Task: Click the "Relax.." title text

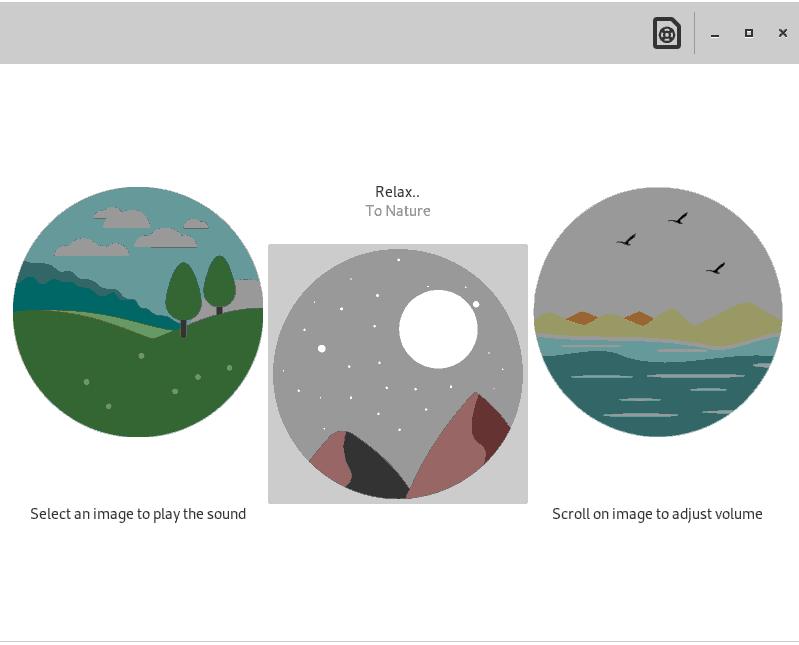Action: point(397,192)
